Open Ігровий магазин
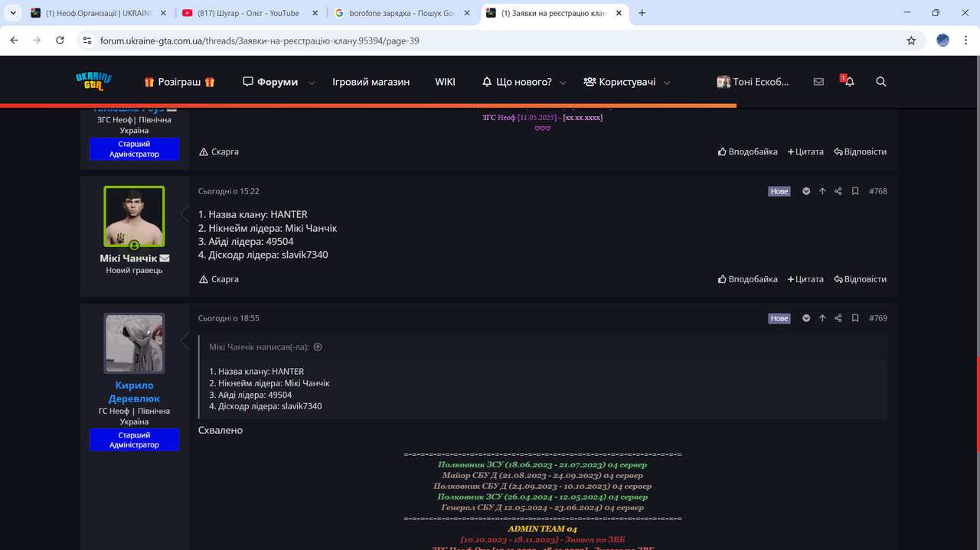Screen dimensions: 980x550 point(371,82)
